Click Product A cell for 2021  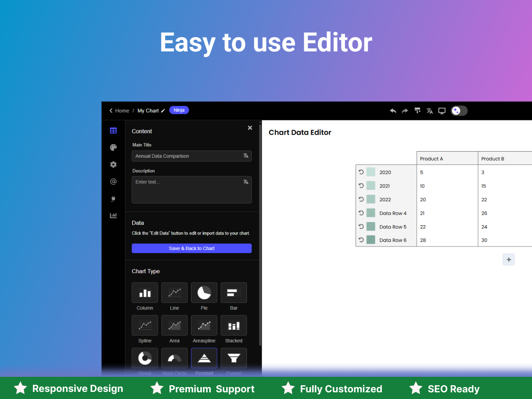pos(447,186)
